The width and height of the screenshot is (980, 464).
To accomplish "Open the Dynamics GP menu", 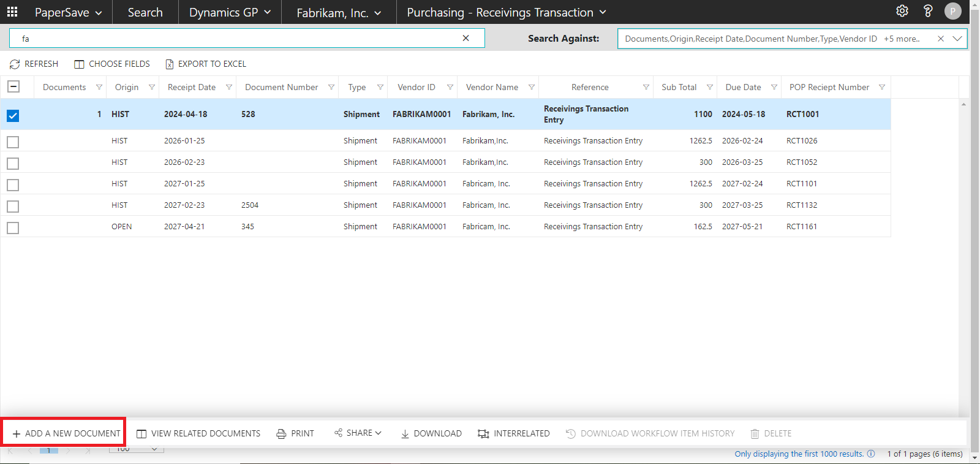I will click(230, 12).
